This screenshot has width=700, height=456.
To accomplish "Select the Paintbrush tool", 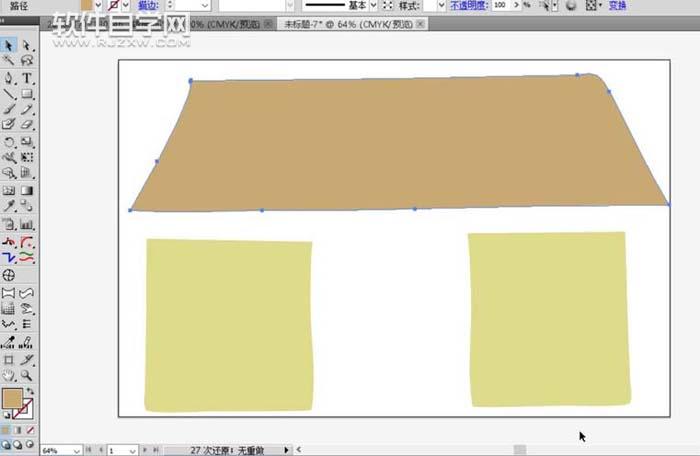I will pos(8,109).
